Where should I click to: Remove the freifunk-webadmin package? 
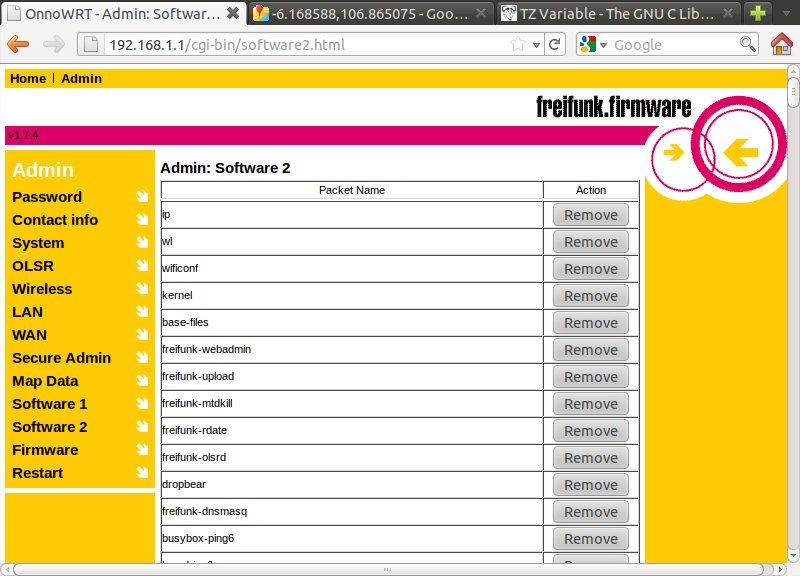click(x=590, y=350)
